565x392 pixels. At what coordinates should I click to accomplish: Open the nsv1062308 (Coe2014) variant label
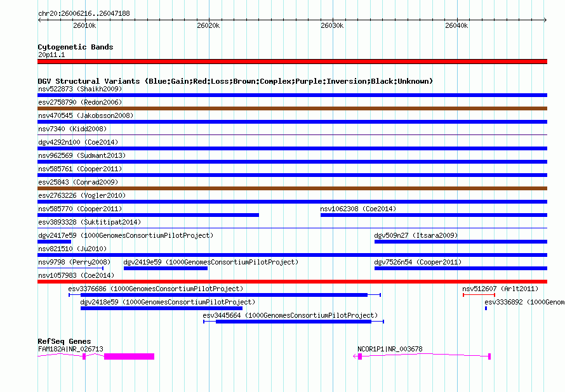(358, 209)
